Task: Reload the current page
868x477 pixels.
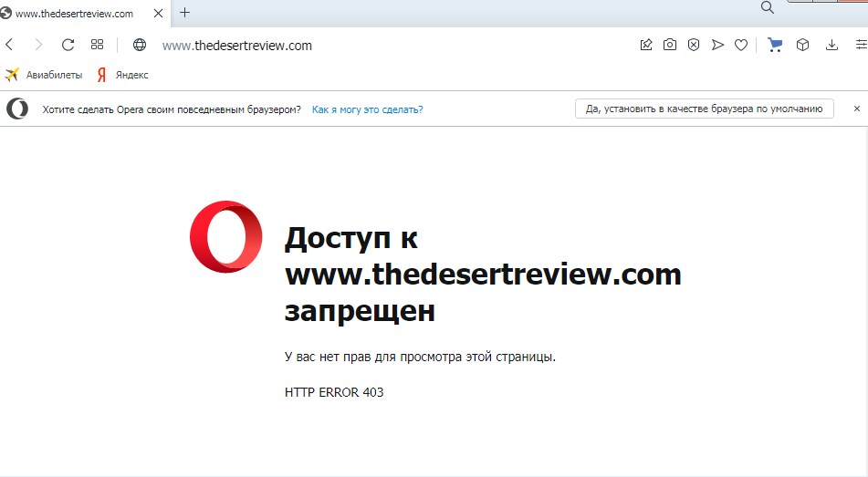Action: [x=68, y=45]
